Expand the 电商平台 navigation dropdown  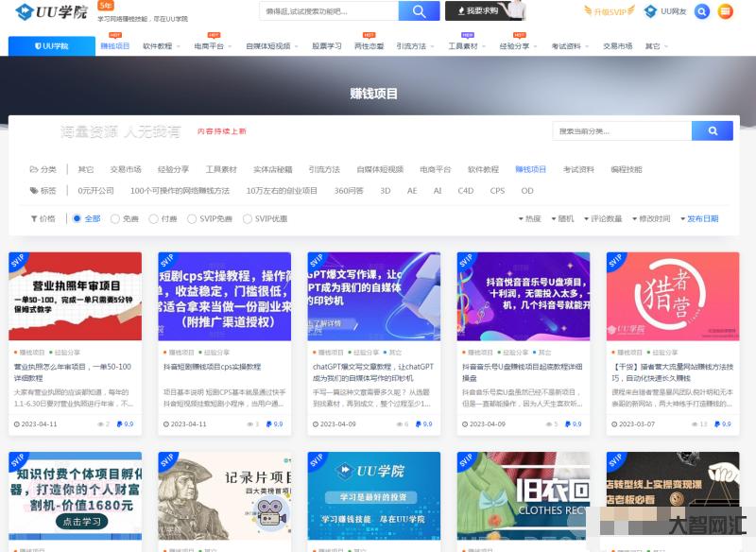point(214,46)
